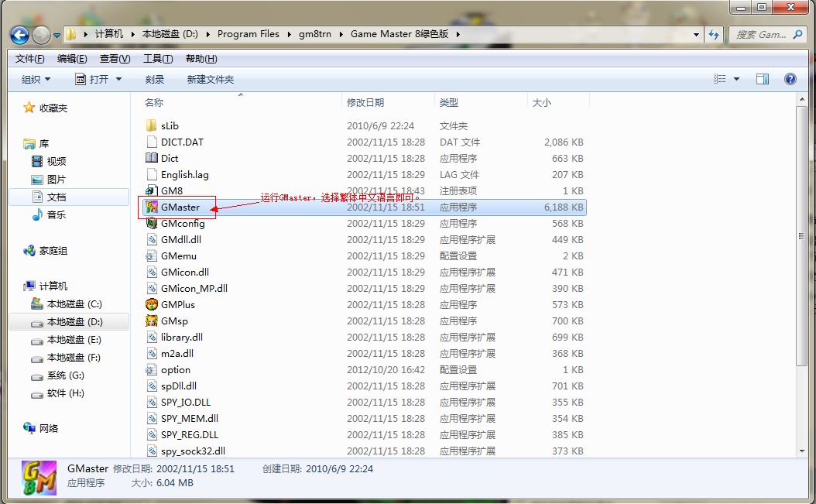Open 本地磁盘 (D:) drive in sidebar
This screenshot has height=504, width=816.
[74, 322]
